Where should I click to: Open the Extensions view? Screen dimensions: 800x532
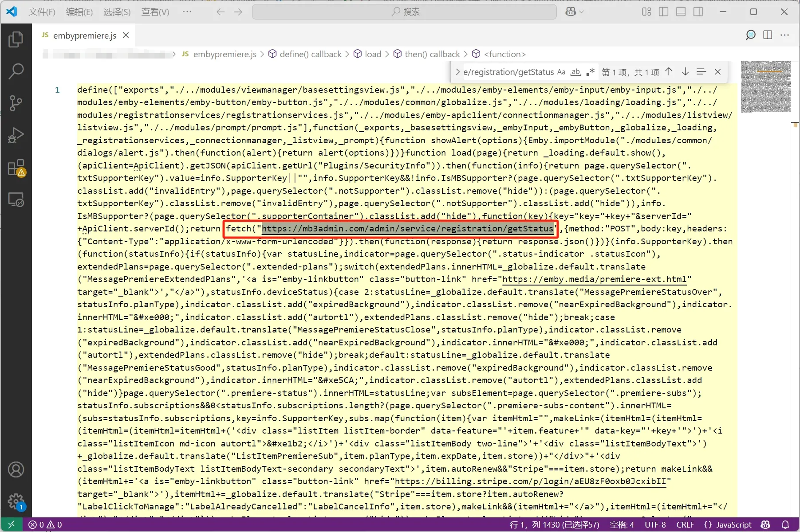(16, 168)
